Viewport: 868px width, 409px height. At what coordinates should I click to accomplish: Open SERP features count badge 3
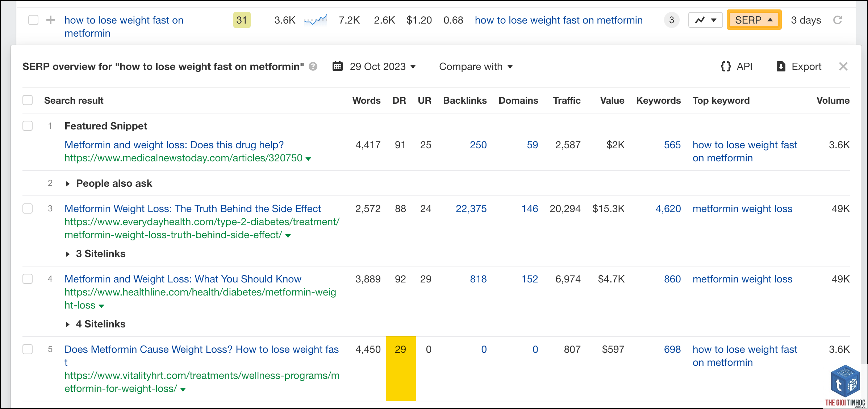[672, 20]
